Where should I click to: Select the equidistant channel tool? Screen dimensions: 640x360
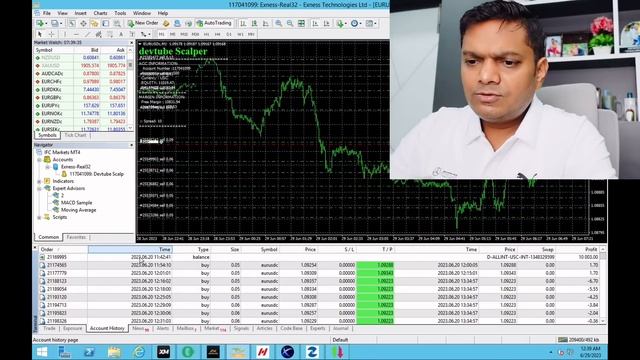click(x=98, y=34)
